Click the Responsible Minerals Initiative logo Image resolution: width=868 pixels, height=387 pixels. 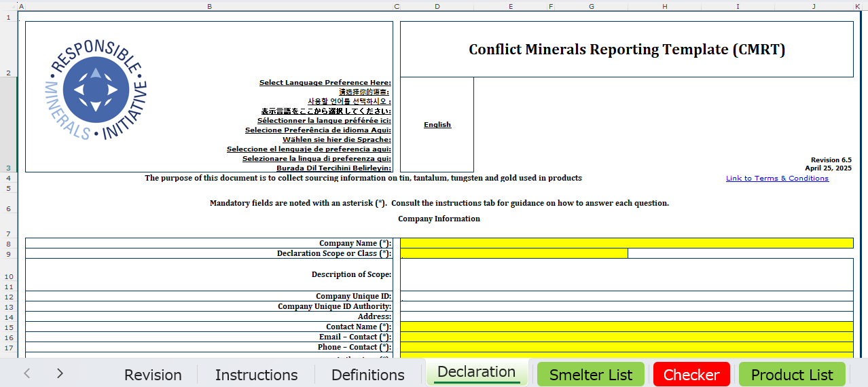(96, 90)
